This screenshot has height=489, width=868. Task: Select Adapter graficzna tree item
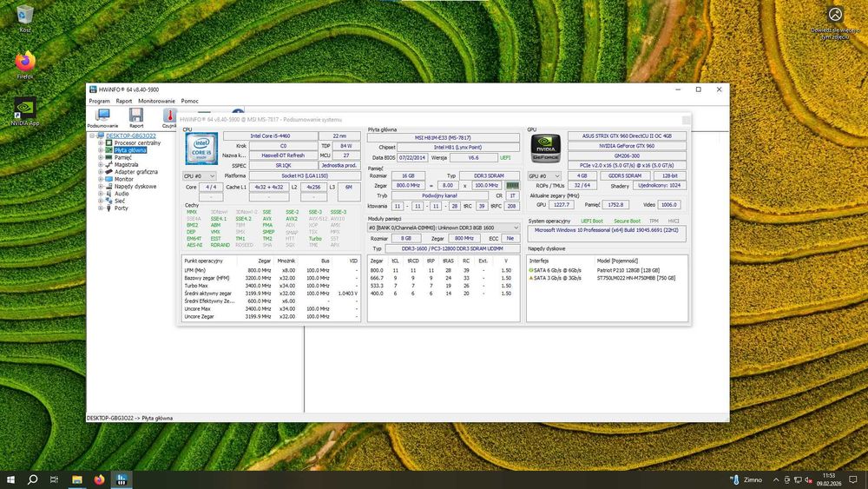click(135, 172)
